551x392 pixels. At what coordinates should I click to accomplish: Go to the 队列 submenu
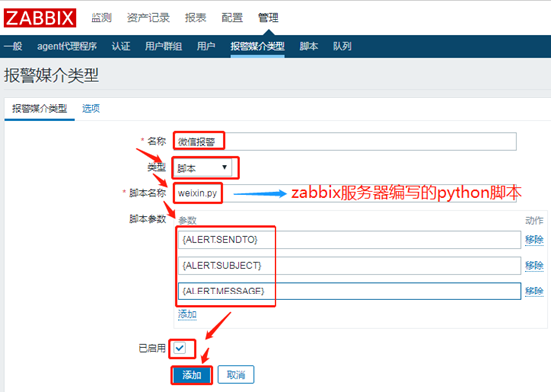[342, 46]
